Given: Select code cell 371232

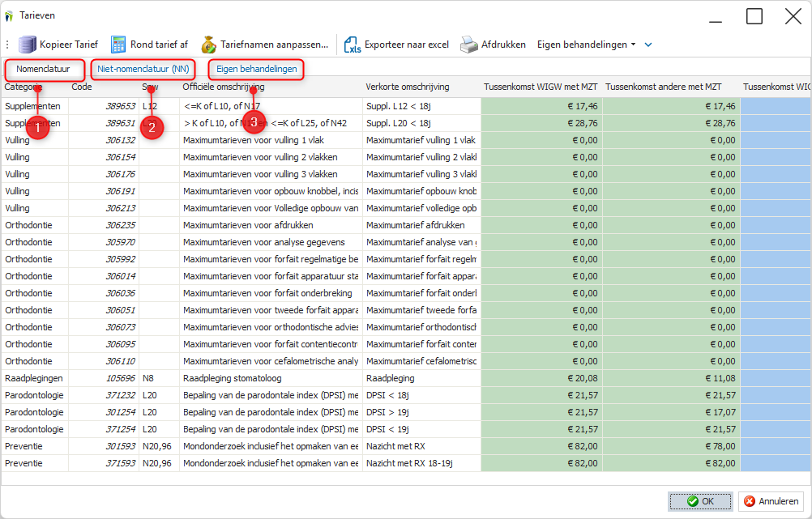Looking at the screenshot, I should [x=104, y=395].
